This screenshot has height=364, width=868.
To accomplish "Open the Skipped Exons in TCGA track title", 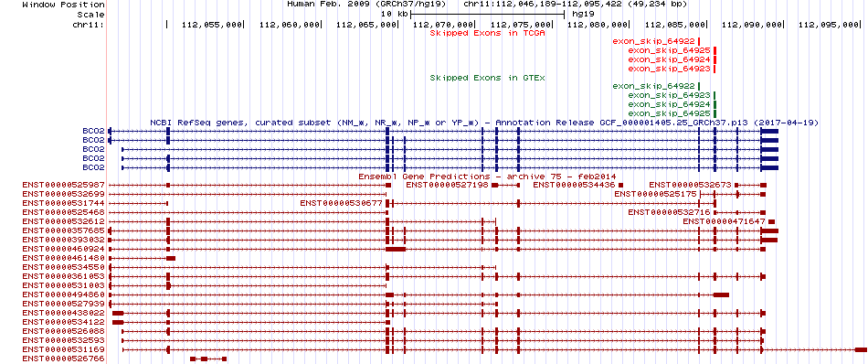I will [x=488, y=33].
